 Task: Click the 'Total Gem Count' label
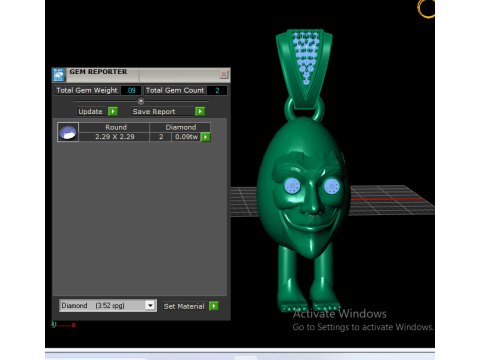point(175,90)
